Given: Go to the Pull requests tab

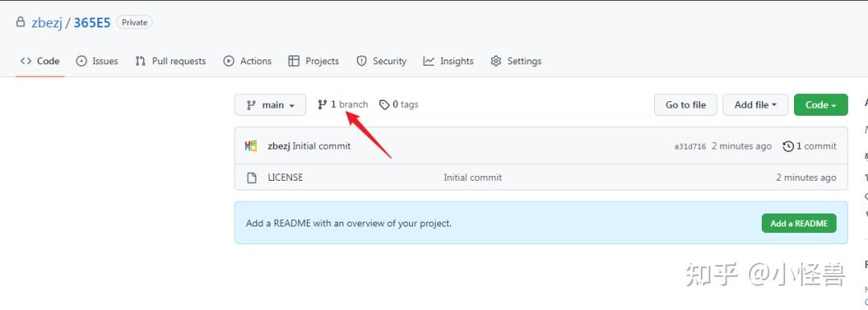Looking at the screenshot, I should pos(170,61).
